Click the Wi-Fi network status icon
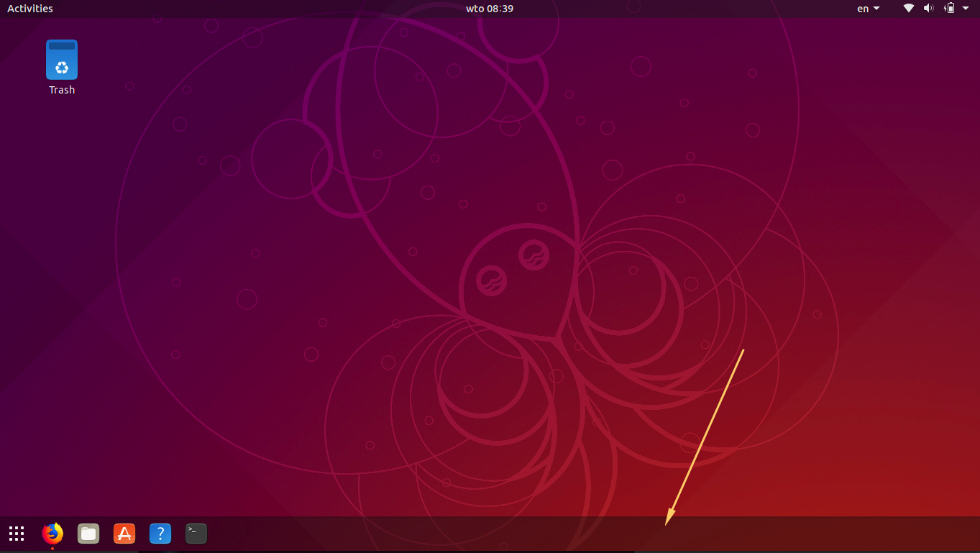Viewport: 980px width, 553px height. [x=909, y=9]
